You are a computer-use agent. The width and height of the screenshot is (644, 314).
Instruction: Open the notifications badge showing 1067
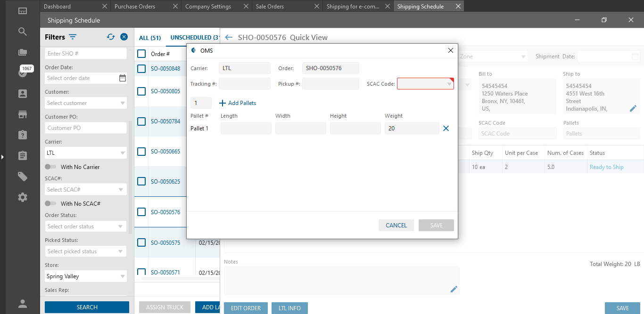coord(26,69)
